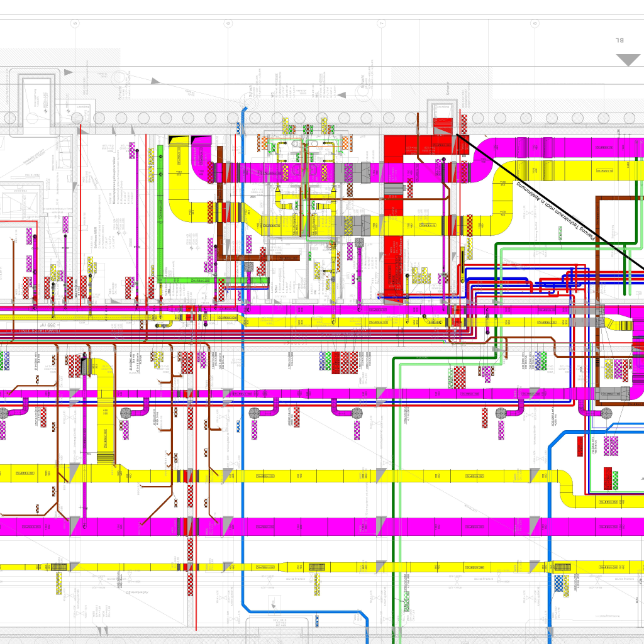Click grid axis bubble 8 at top
Image resolution: width=644 pixels, height=644 pixels.
tap(535, 23)
